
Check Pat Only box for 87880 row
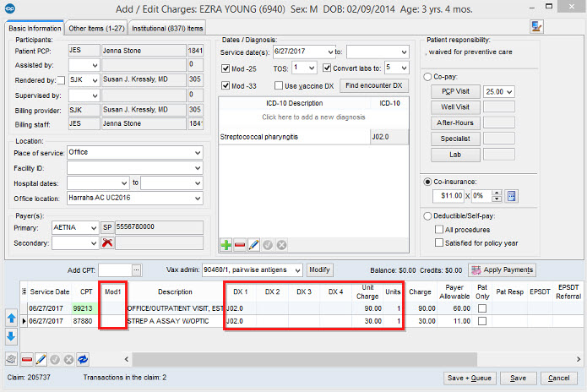[x=482, y=321]
